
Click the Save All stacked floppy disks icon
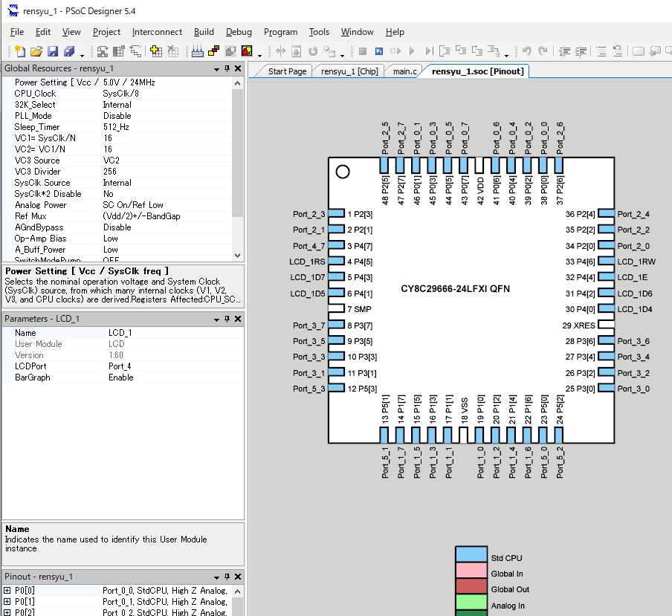(69, 51)
